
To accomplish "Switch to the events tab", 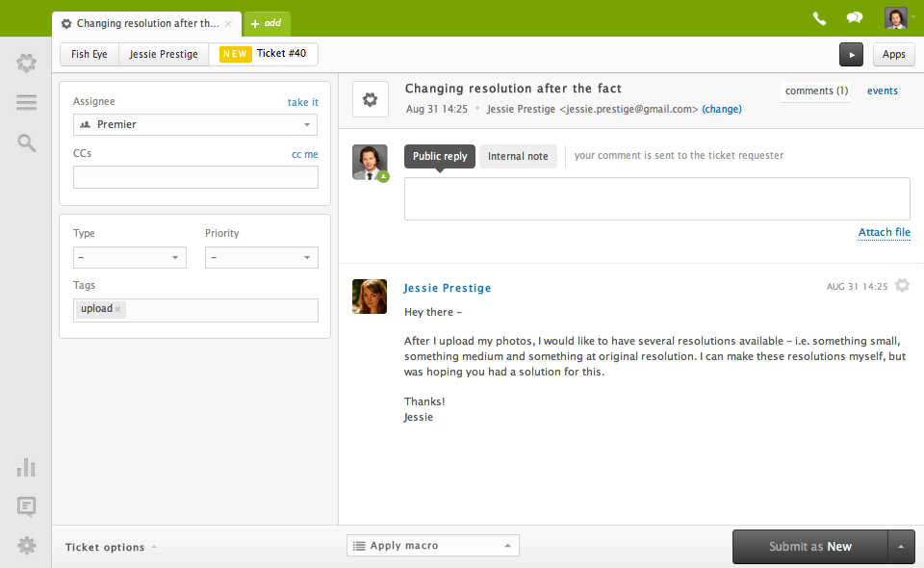I will (x=882, y=90).
